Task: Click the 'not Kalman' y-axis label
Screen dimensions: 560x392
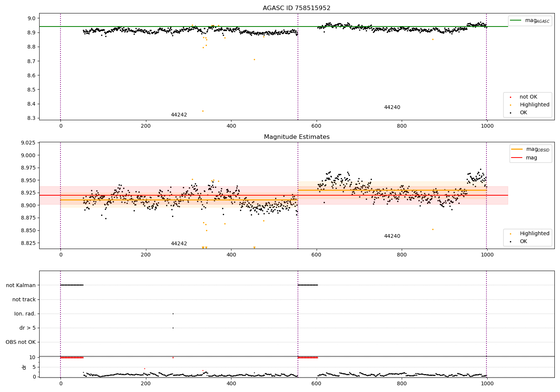Action: click(x=21, y=285)
